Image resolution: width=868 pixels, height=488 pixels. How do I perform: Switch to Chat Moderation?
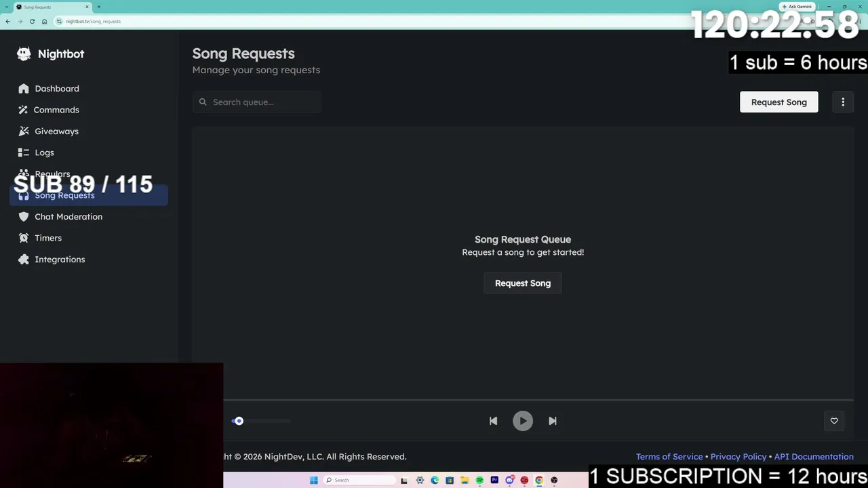pyautogui.click(x=68, y=217)
